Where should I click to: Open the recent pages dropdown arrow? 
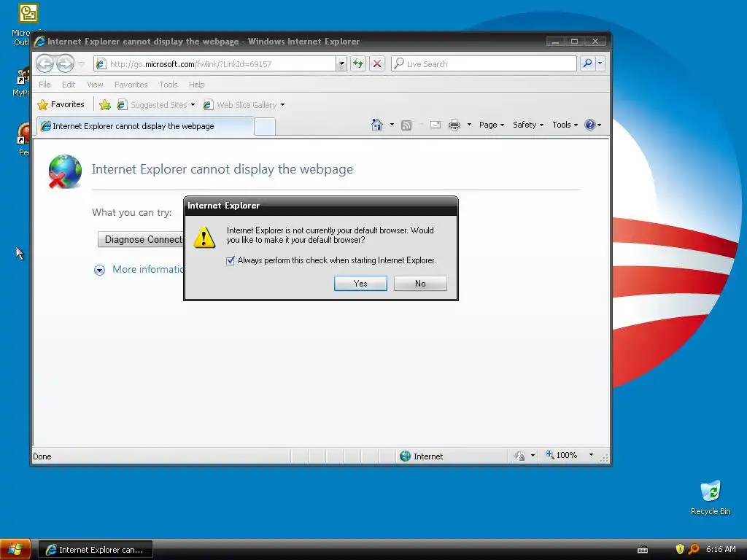[82, 64]
